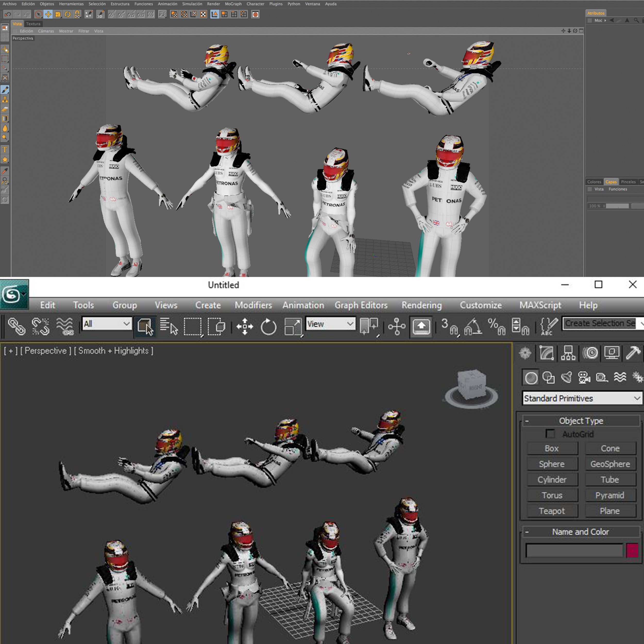644x644 pixels.
Task: Open the All selection filter dropdown
Action: coord(107,324)
